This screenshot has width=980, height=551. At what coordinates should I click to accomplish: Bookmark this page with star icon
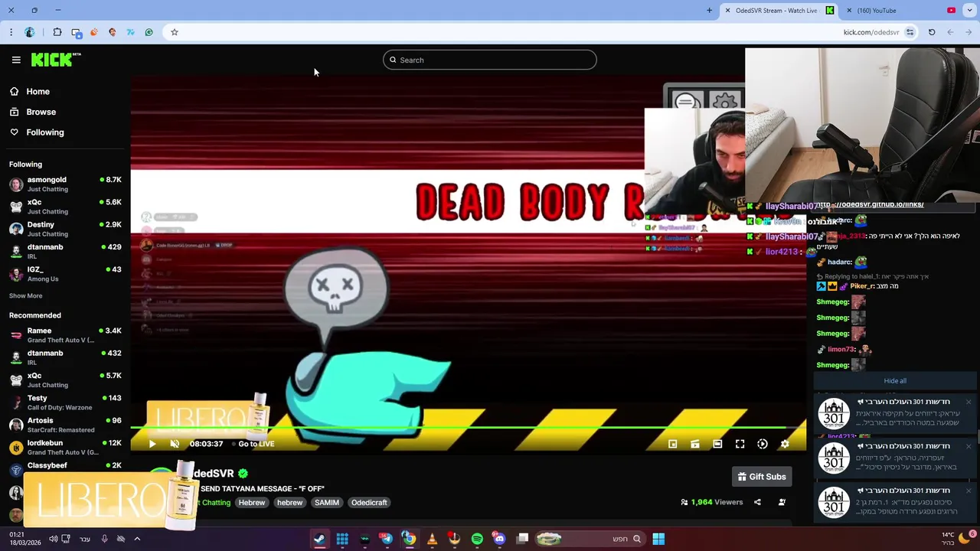tap(175, 32)
